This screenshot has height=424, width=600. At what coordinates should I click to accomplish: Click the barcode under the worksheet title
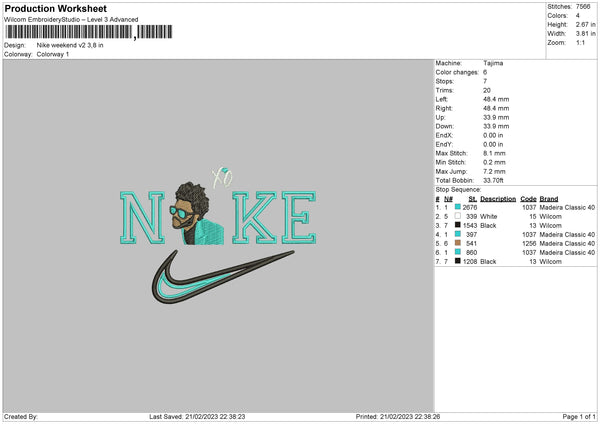[88, 32]
